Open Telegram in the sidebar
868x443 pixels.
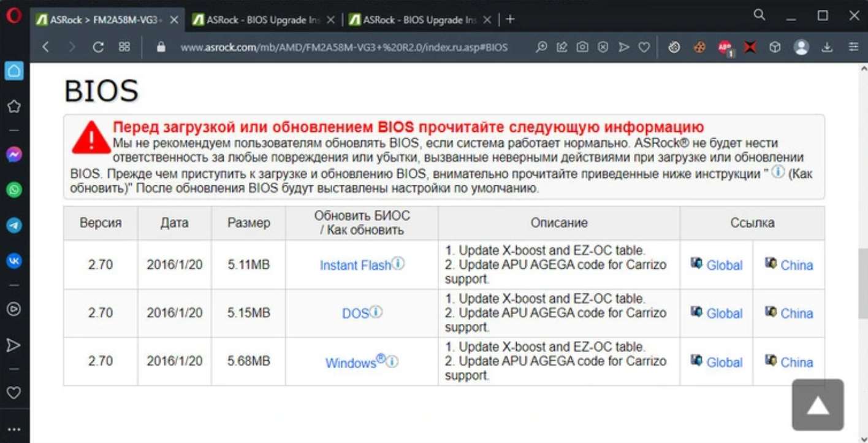click(x=13, y=225)
